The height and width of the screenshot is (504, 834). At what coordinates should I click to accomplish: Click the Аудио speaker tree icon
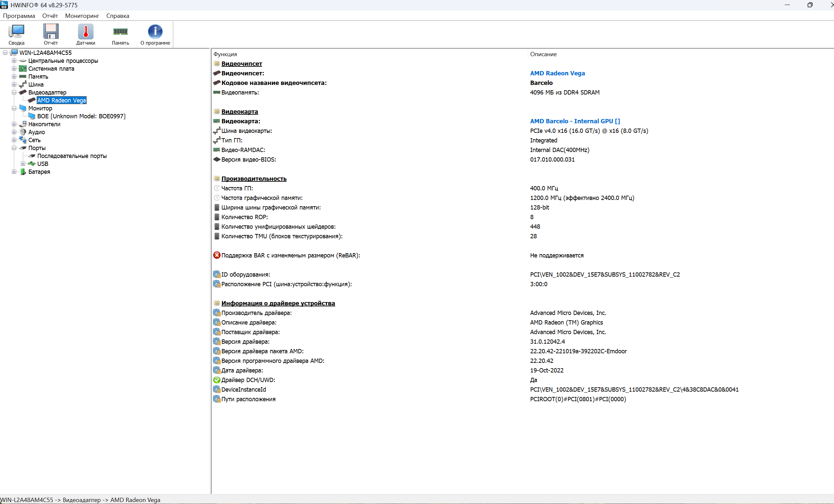(x=23, y=132)
